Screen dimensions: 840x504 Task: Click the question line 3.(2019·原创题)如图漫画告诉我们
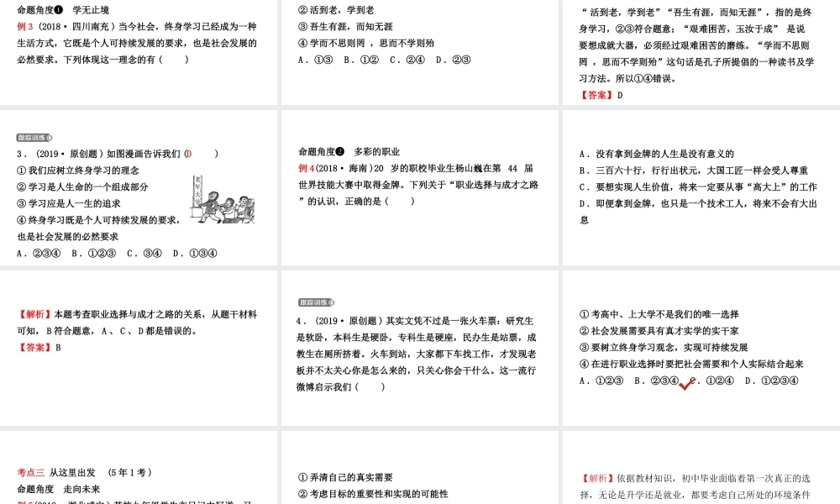point(118,154)
